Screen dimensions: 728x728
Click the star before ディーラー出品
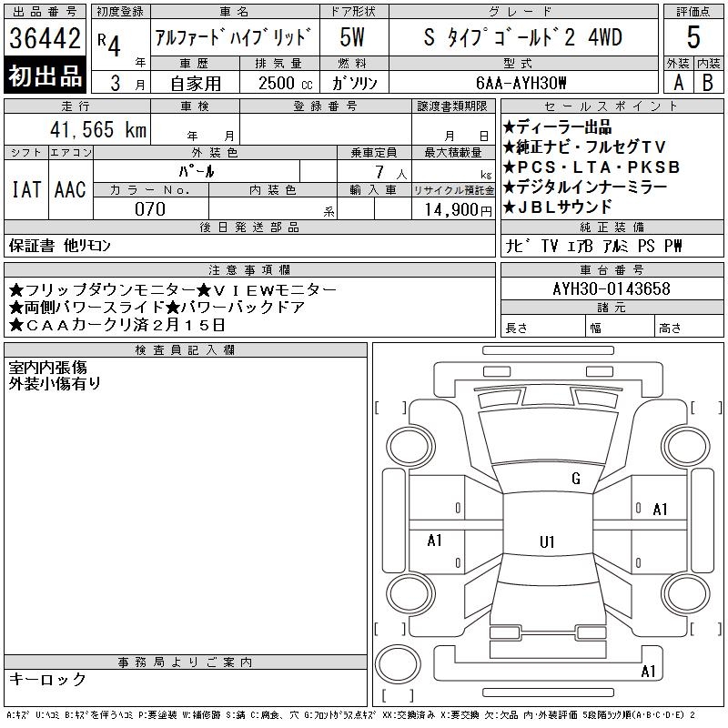tap(509, 127)
